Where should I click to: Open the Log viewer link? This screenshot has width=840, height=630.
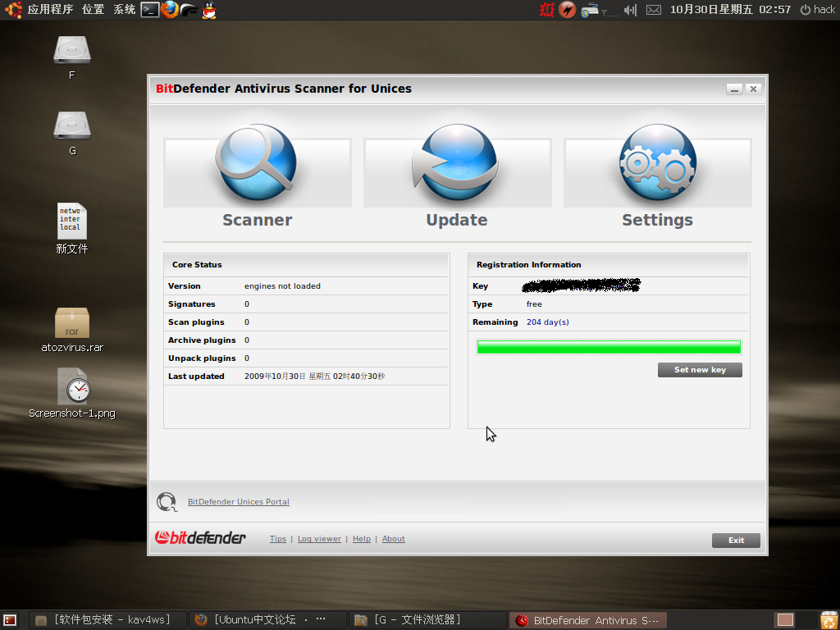319,539
